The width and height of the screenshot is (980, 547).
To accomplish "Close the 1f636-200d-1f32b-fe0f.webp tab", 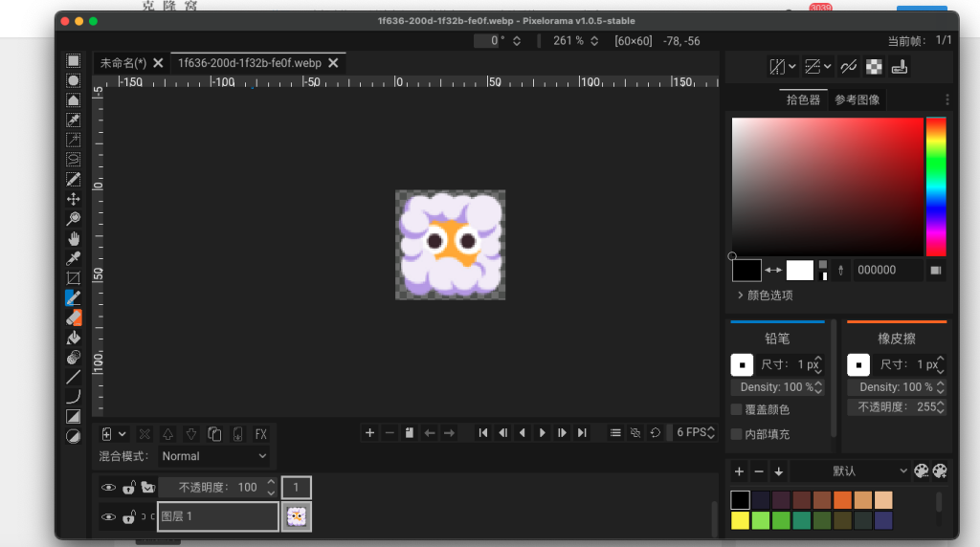I will (333, 63).
